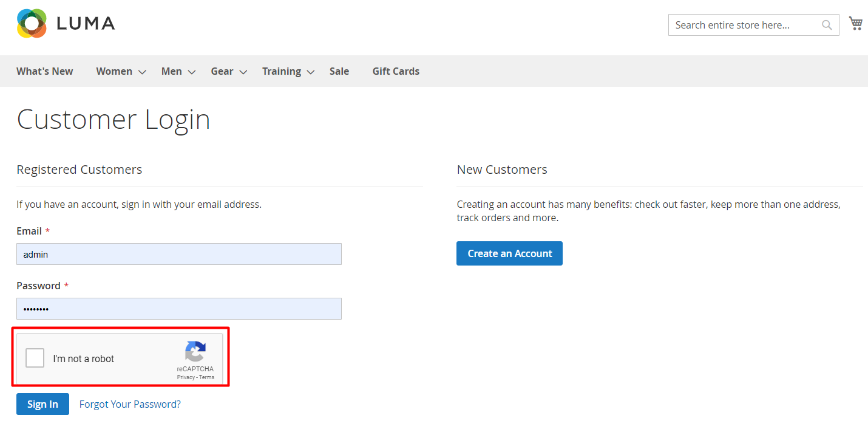Image resolution: width=868 pixels, height=429 pixels.
Task: Open the shopping cart icon
Action: click(x=856, y=24)
